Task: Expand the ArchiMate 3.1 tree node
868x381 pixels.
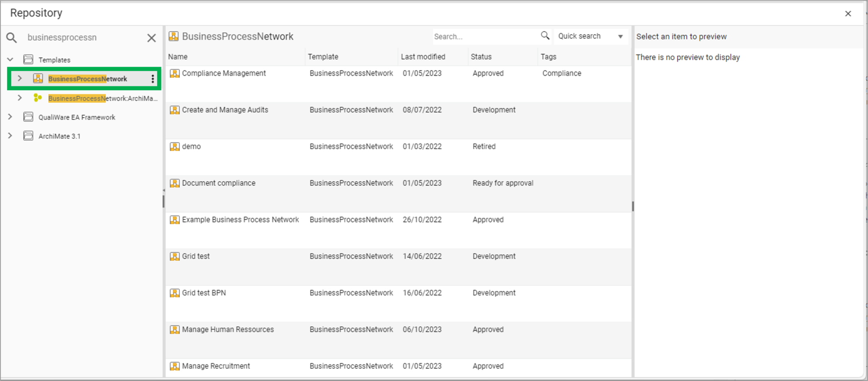Action: 10,136
